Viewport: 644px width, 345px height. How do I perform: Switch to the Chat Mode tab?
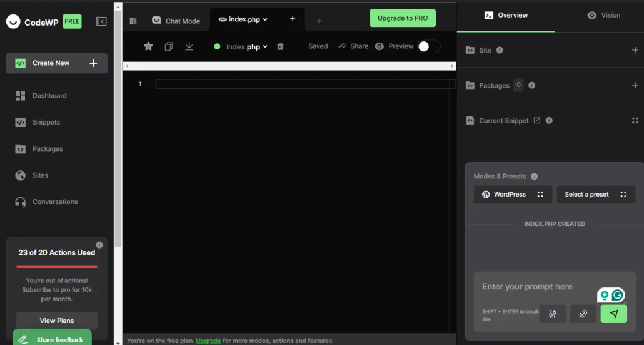pyautogui.click(x=176, y=21)
